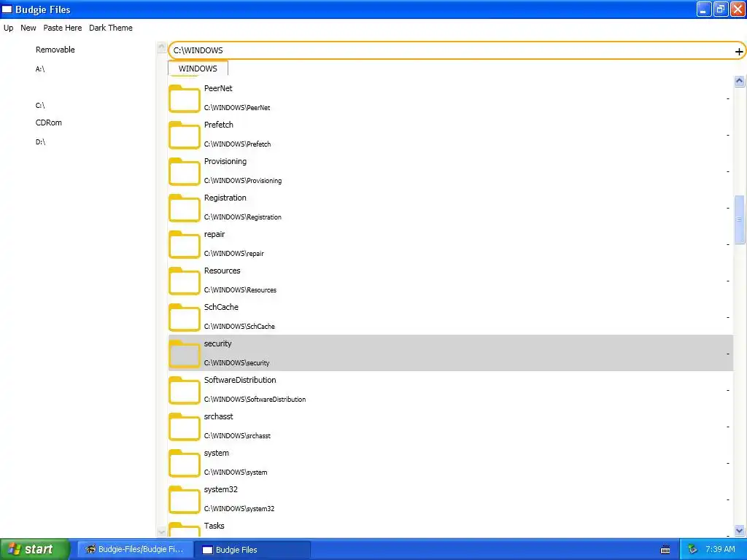The height and width of the screenshot is (560, 747).
Task: Open the SoftwareDistribution folder icon
Action: [184, 391]
